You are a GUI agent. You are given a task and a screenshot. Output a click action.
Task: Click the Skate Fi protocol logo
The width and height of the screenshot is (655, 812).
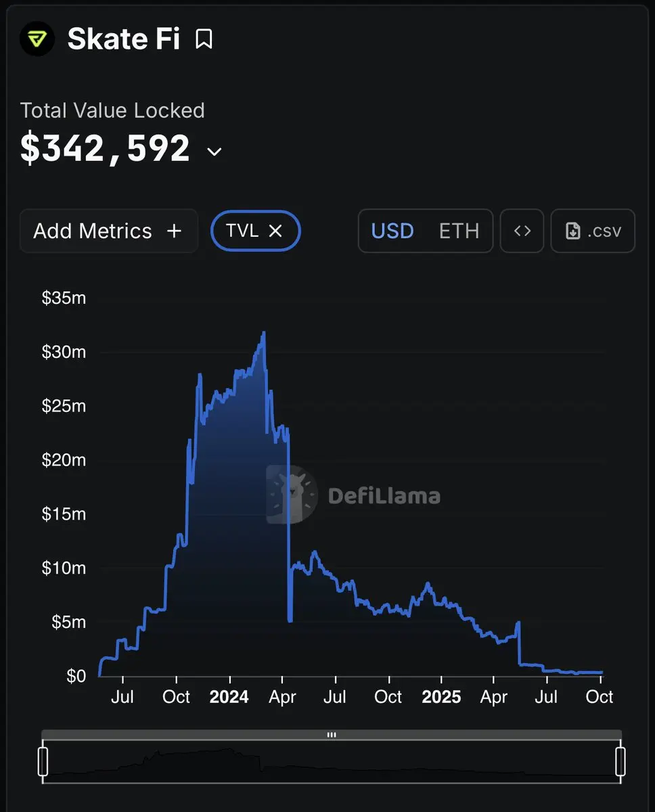(x=37, y=39)
